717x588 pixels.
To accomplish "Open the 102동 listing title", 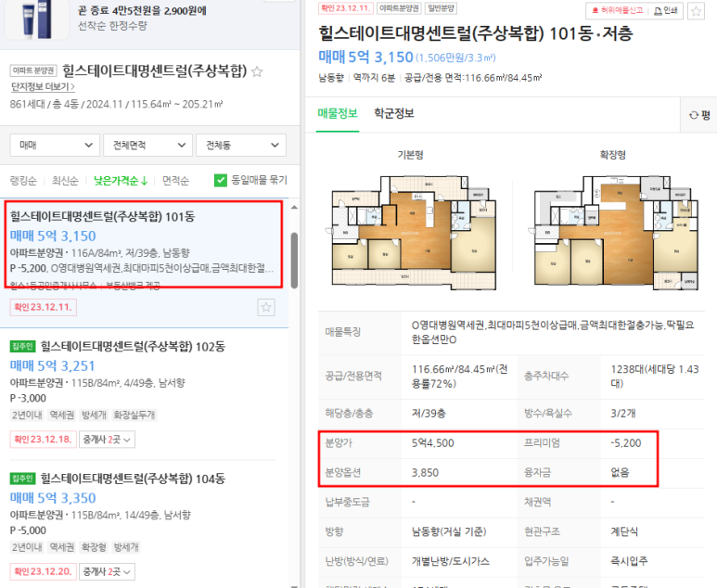I will 133,346.
